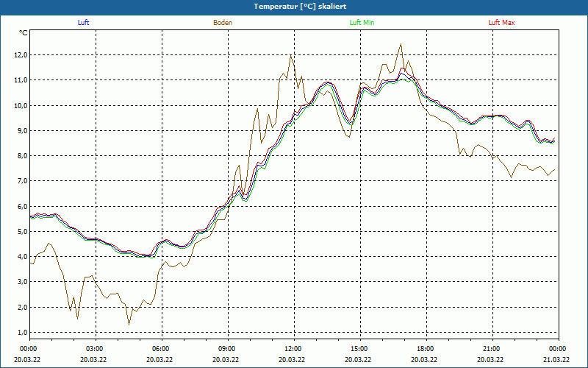The height and width of the screenshot is (368, 588).
Task: Click the 3,0 y-axis value
Action: pyautogui.click(x=23, y=282)
